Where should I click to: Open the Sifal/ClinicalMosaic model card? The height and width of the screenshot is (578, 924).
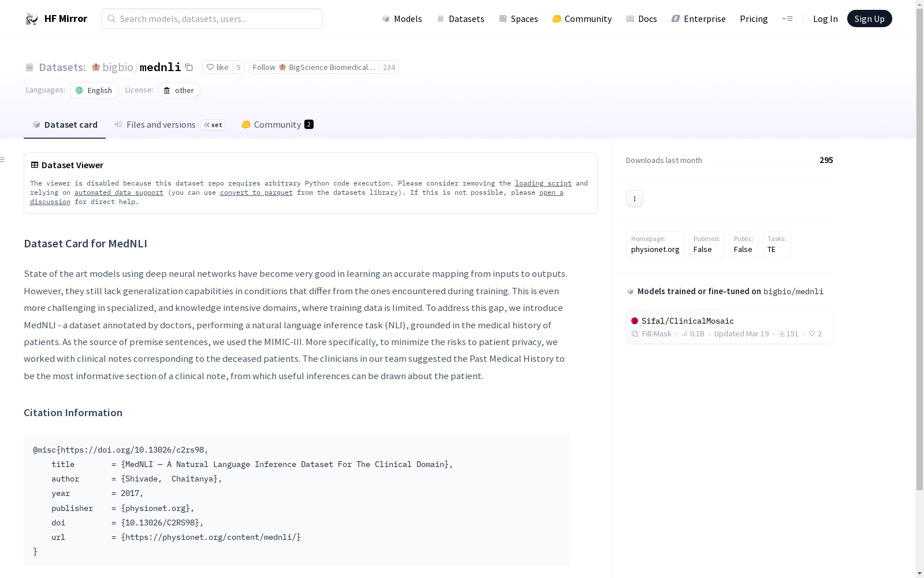[729, 327]
